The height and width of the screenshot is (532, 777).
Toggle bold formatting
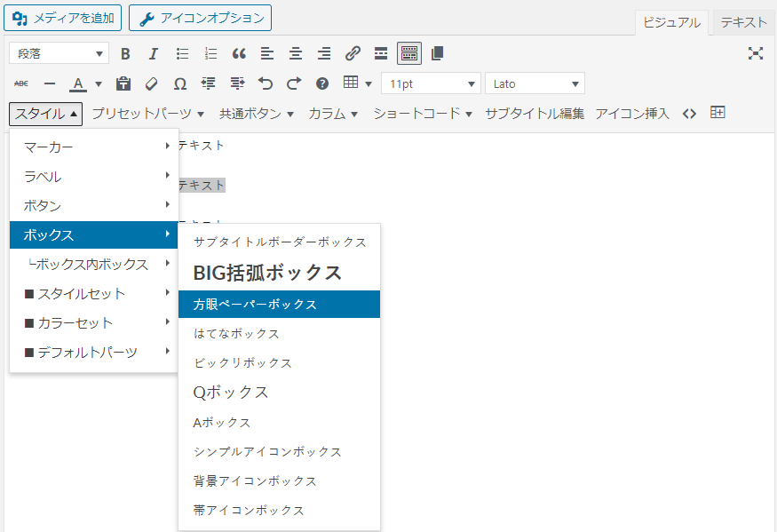pos(125,53)
